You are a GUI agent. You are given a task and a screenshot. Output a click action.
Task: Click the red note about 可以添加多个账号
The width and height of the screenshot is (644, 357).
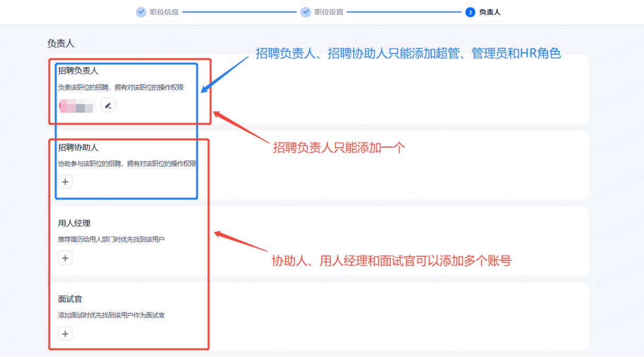tap(391, 260)
